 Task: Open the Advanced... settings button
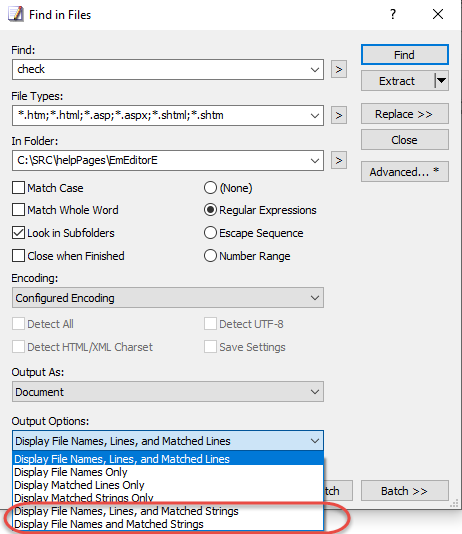[x=404, y=172]
